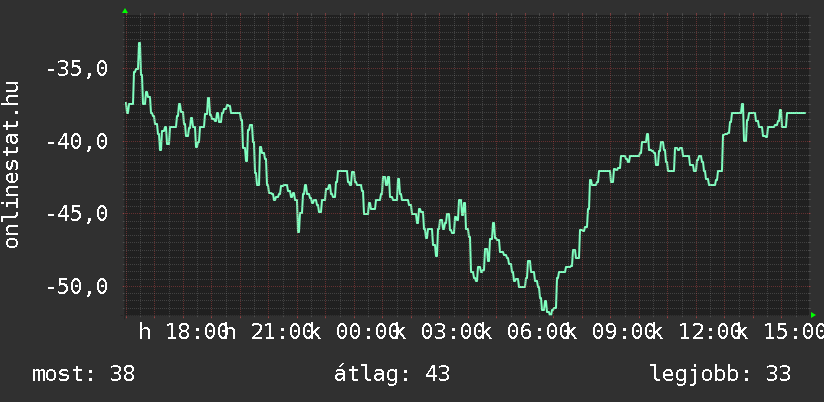
Task: Click the 03:00 time label
Action: 451,332
